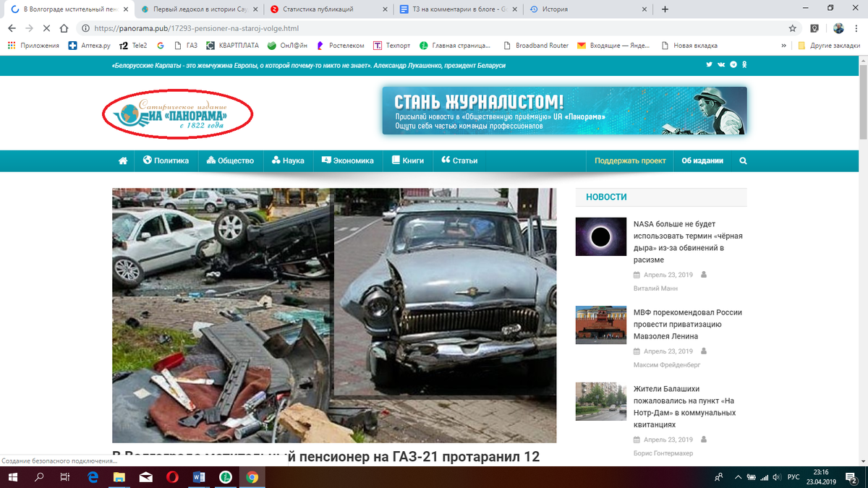Click the VK icon in the header
The width and height of the screenshot is (868, 488).
click(x=721, y=64)
